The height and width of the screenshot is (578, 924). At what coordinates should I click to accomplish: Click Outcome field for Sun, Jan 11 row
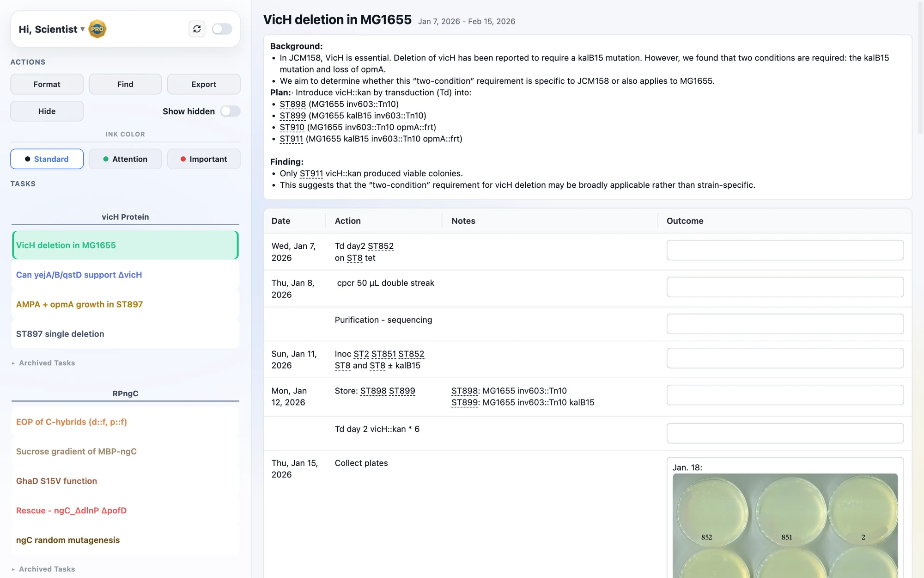785,358
